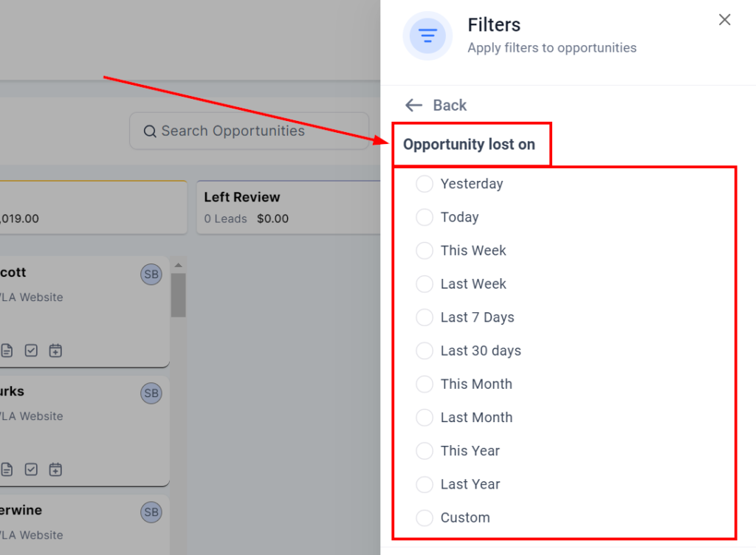Select the Yesterday radio option
756x555 pixels.
425,184
